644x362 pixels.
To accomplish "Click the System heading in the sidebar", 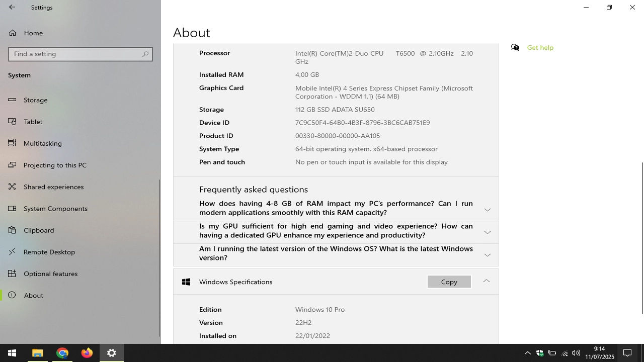I will 19,75.
